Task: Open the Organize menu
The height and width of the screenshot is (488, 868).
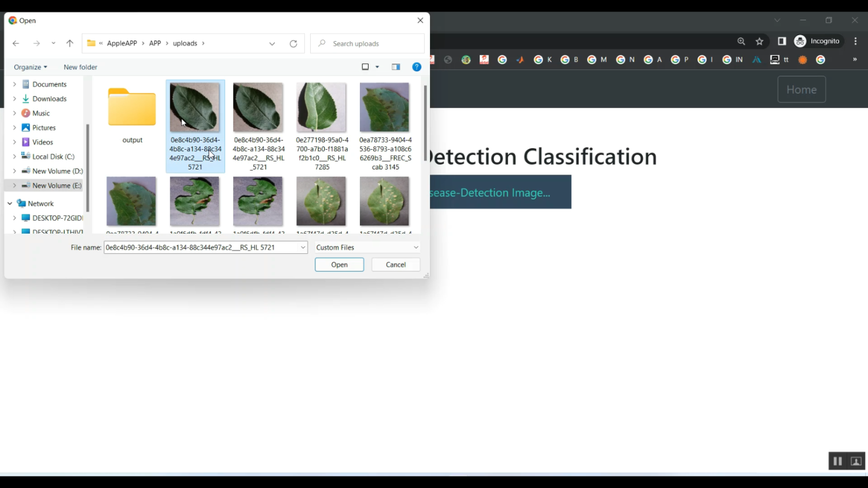Action: [31, 67]
